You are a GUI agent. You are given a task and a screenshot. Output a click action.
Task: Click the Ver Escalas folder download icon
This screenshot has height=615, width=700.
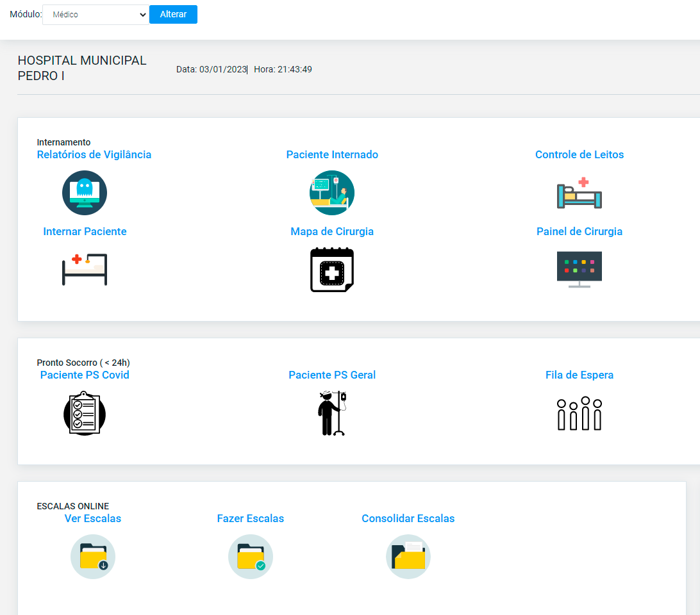coord(93,557)
